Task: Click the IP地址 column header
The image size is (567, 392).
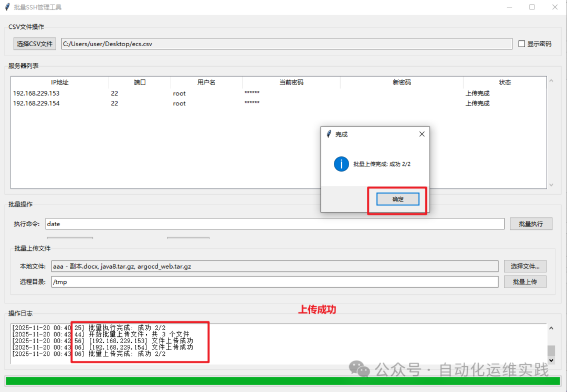Action: point(60,82)
